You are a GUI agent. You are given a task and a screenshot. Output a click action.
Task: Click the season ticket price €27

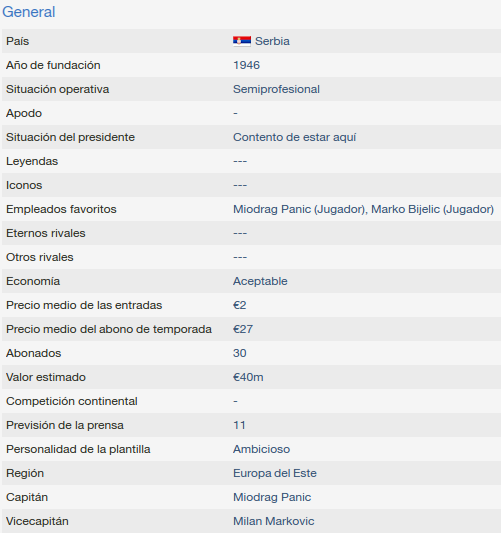[x=243, y=329]
